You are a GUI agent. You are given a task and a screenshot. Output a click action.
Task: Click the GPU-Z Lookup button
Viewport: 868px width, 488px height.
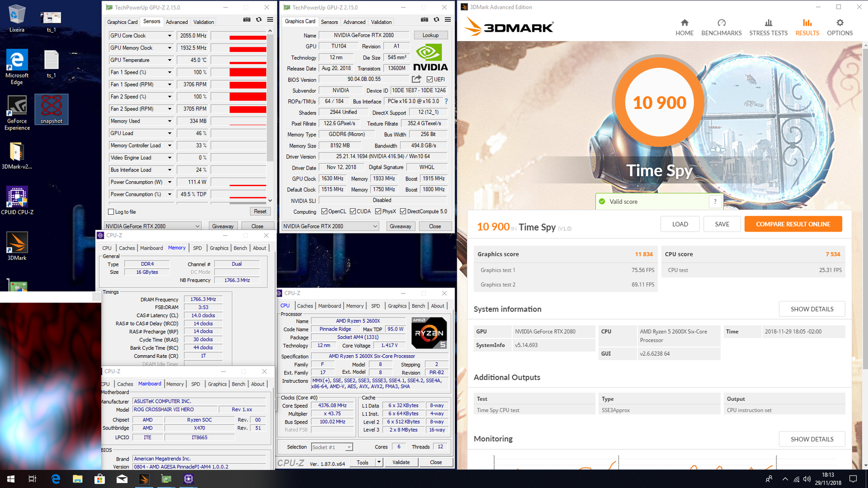coord(431,35)
